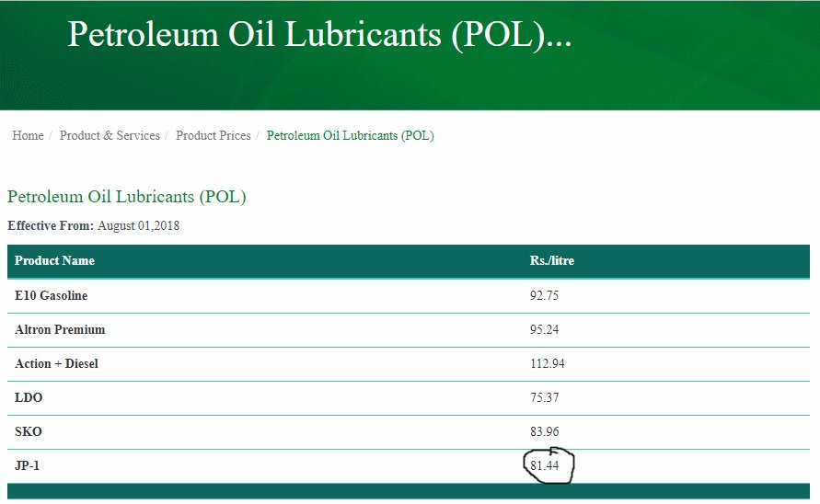Screen dimensions: 820x504
Task: Click the Rs./litre column header
Action: pos(551,260)
